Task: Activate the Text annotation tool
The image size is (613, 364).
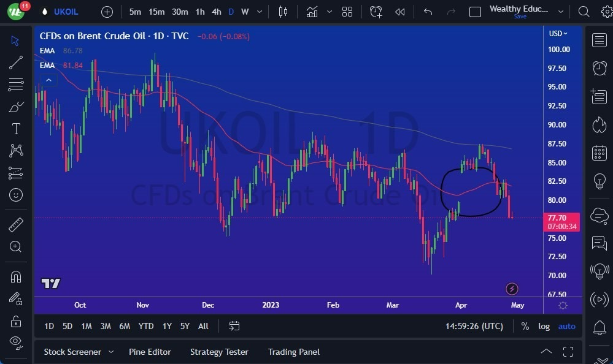Action: pyautogui.click(x=16, y=128)
